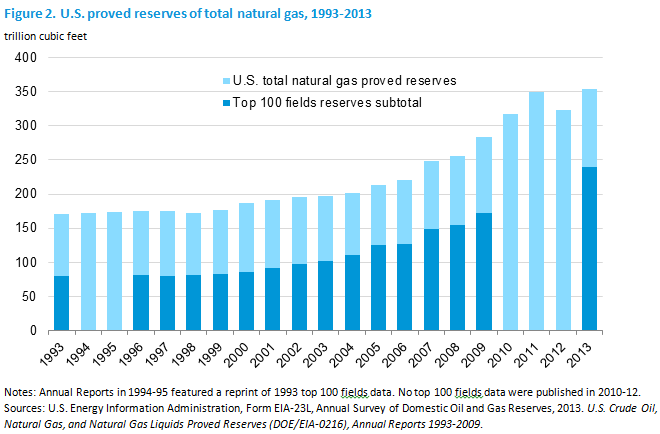
Task: Click the 1994 light blue bar
Action: [x=88, y=272]
